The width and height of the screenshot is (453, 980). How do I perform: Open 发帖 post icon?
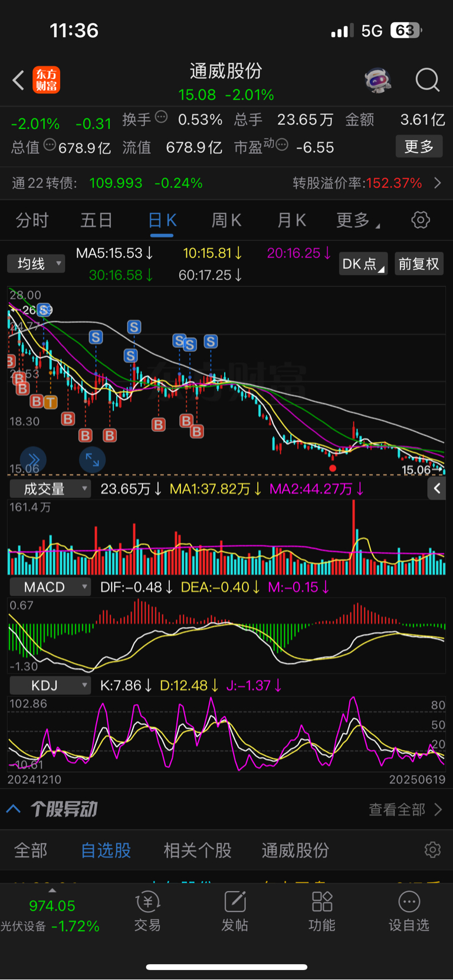click(235, 911)
